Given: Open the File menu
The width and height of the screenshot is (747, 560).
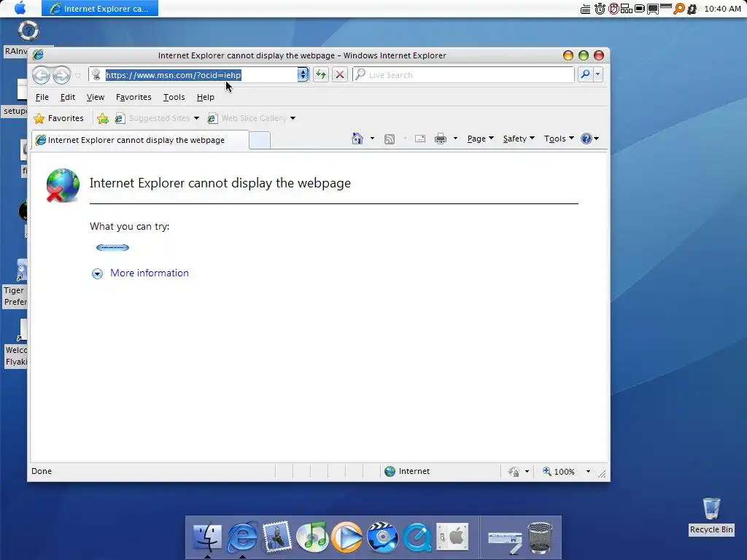Looking at the screenshot, I should pos(42,97).
